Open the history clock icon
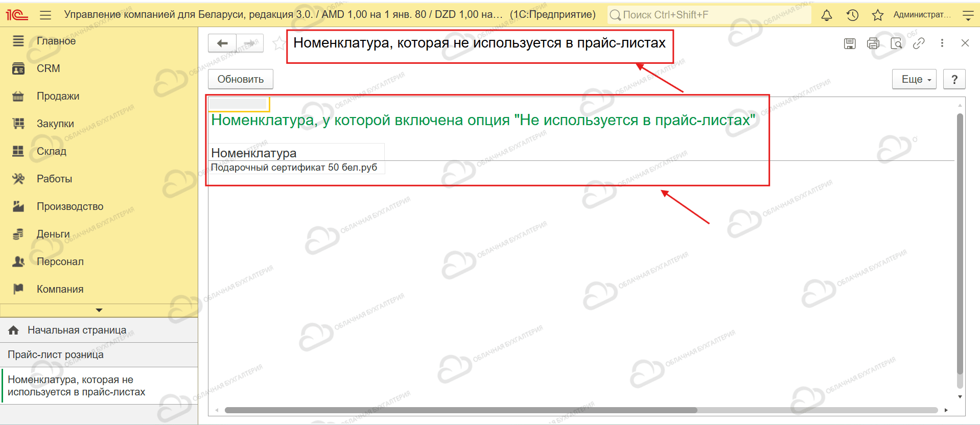The width and height of the screenshot is (980, 425). [852, 15]
